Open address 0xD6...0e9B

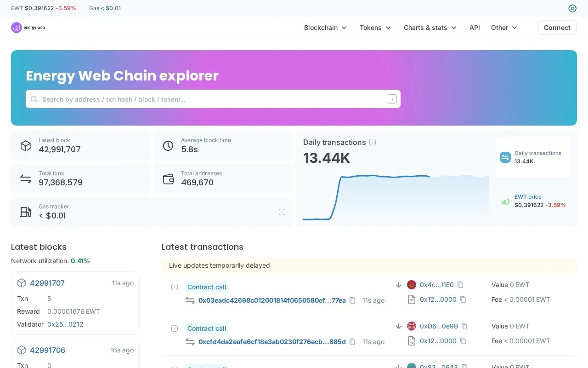[439, 326]
